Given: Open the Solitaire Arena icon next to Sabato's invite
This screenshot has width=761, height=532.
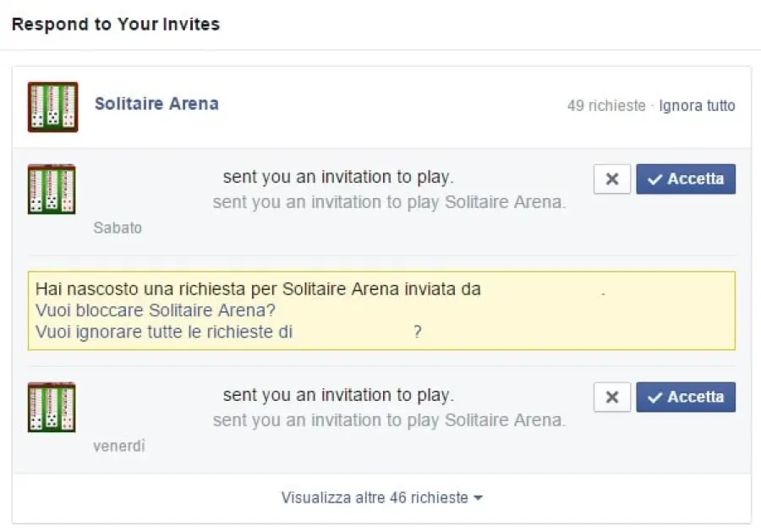Looking at the screenshot, I should pyautogui.click(x=52, y=189).
